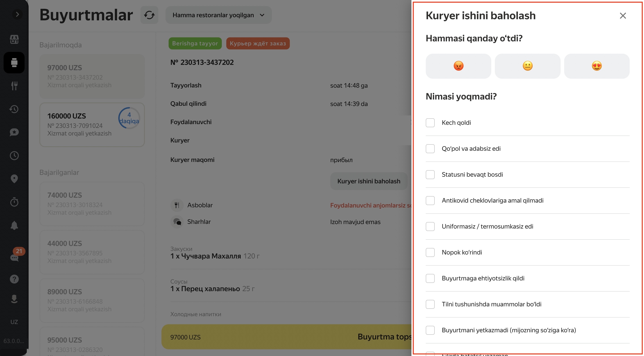
Task: Click the прибыл courier status
Action: click(341, 160)
